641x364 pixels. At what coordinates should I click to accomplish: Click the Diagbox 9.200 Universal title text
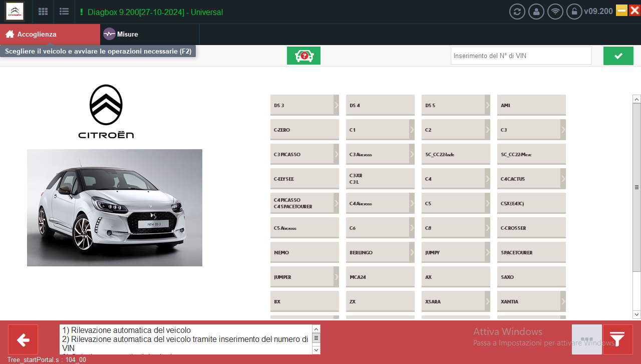click(155, 12)
